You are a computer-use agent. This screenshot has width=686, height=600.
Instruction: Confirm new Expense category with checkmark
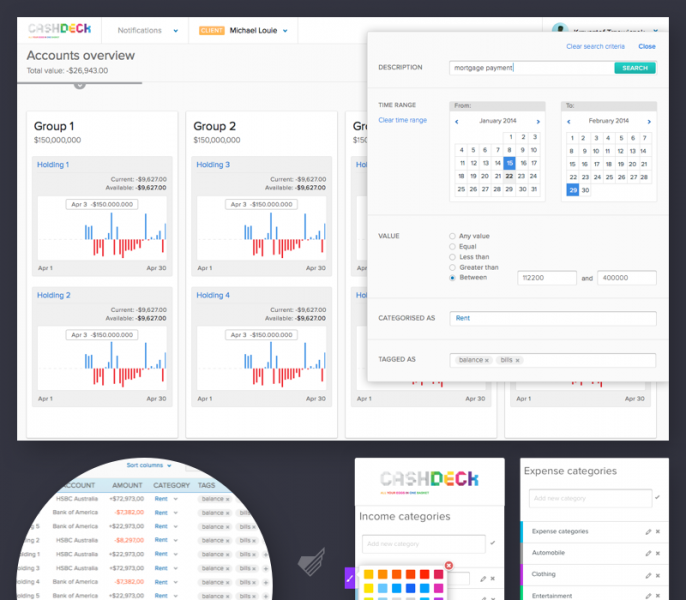click(x=657, y=497)
